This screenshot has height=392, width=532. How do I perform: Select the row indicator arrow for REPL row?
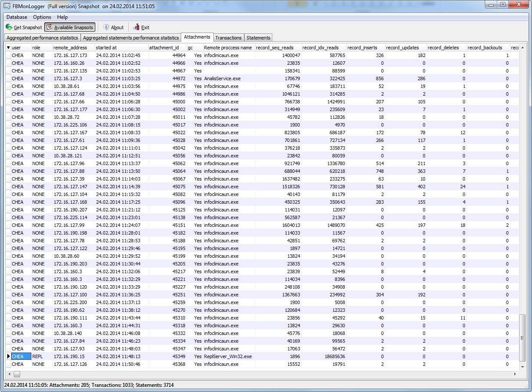[8, 356]
